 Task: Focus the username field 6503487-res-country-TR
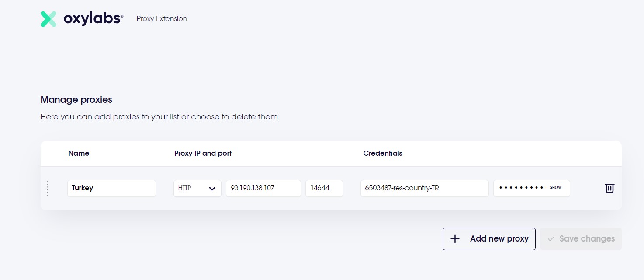click(x=424, y=188)
